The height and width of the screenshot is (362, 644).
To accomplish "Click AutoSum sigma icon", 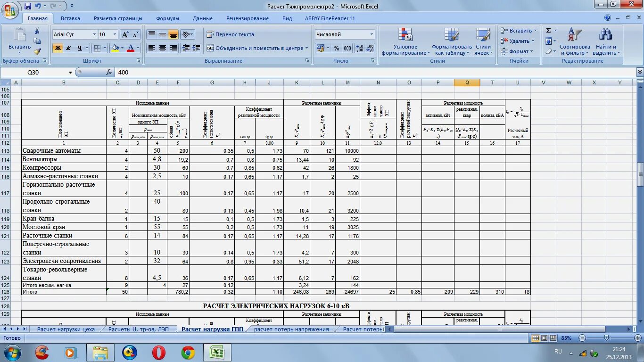I will tap(548, 31).
